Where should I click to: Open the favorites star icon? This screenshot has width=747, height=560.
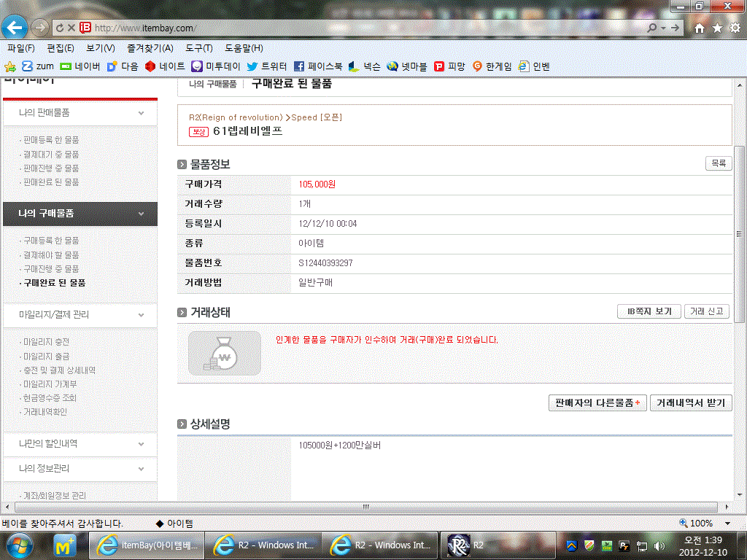(x=717, y=28)
